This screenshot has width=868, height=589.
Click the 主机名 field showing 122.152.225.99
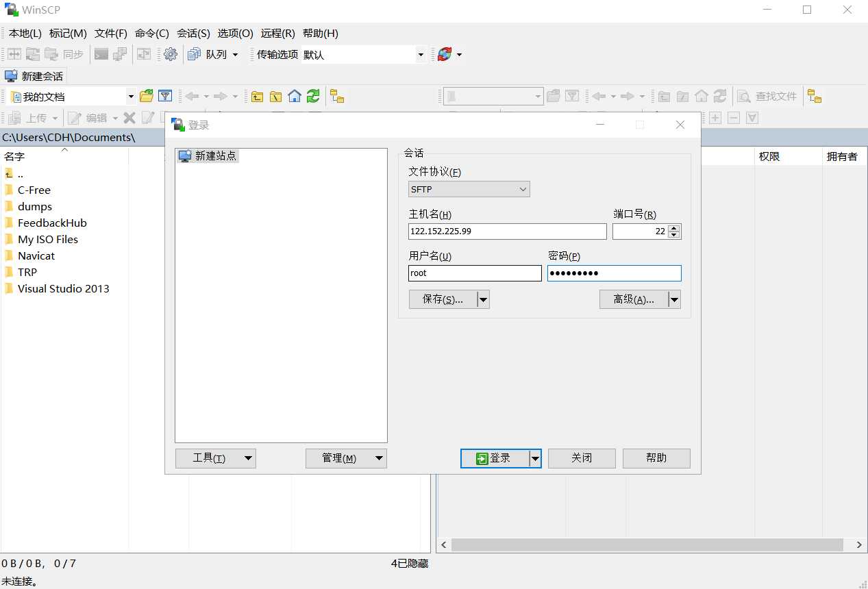click(507, 231)
